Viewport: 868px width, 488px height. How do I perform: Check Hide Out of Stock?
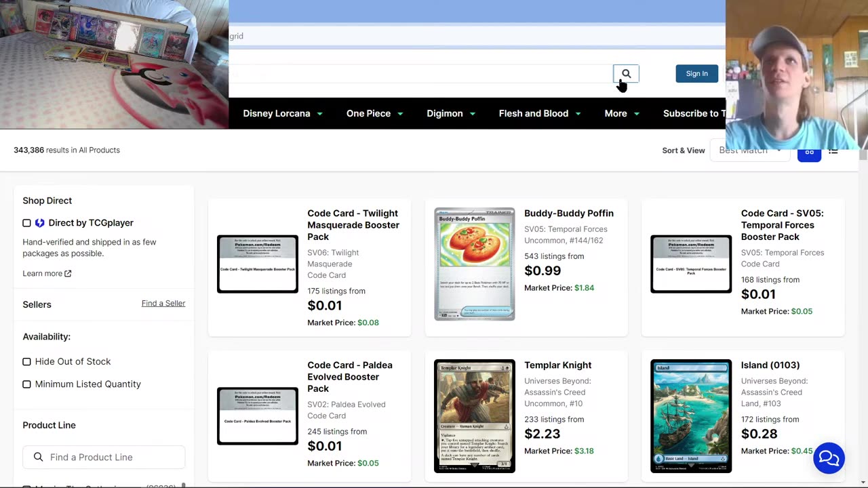(26, 362)
